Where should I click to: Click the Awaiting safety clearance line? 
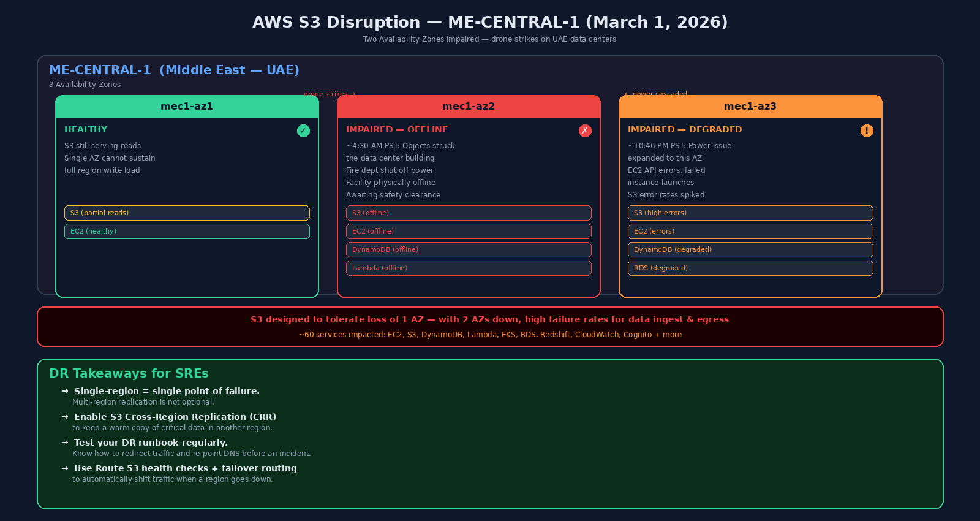point(393,195)
